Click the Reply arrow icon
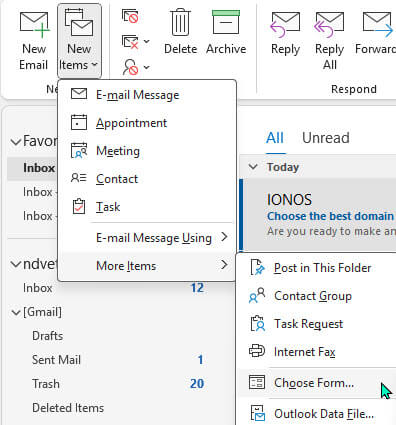This screenshot has height=425, width=396. click(x=286, y=25)
